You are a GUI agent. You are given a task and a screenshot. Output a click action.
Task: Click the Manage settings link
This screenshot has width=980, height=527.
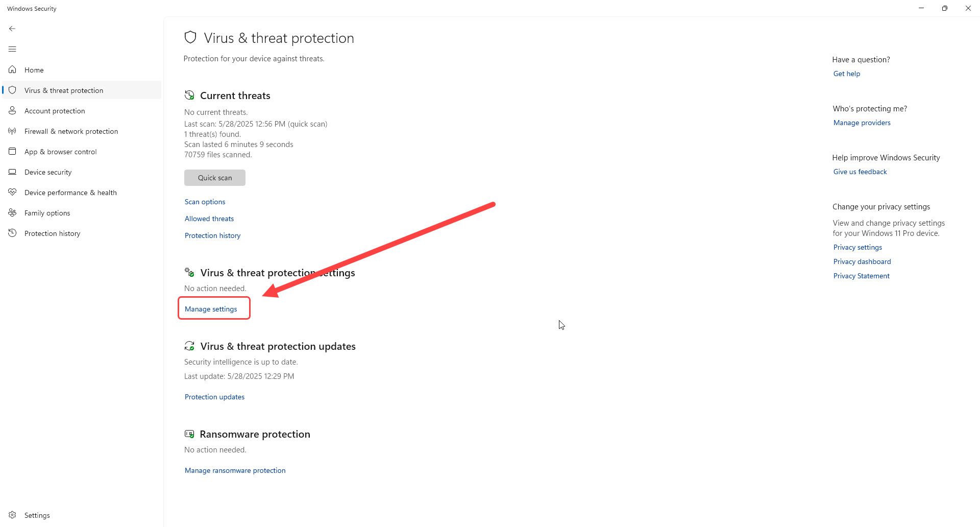(211, 309)
